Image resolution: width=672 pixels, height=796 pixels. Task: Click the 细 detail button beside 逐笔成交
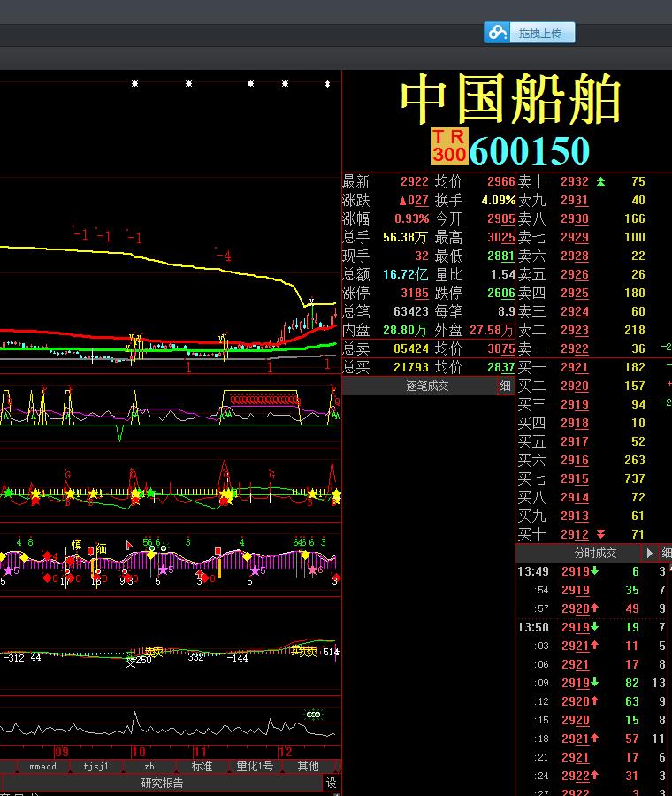505,386
